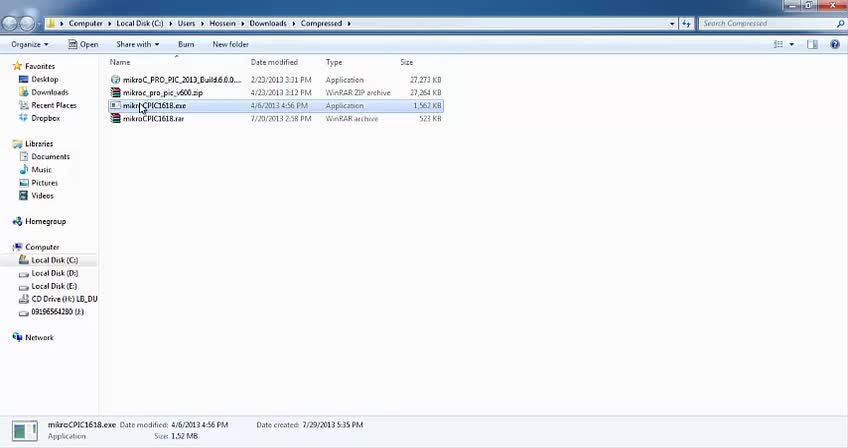Click the Change your view icon

tap(778, 44)
